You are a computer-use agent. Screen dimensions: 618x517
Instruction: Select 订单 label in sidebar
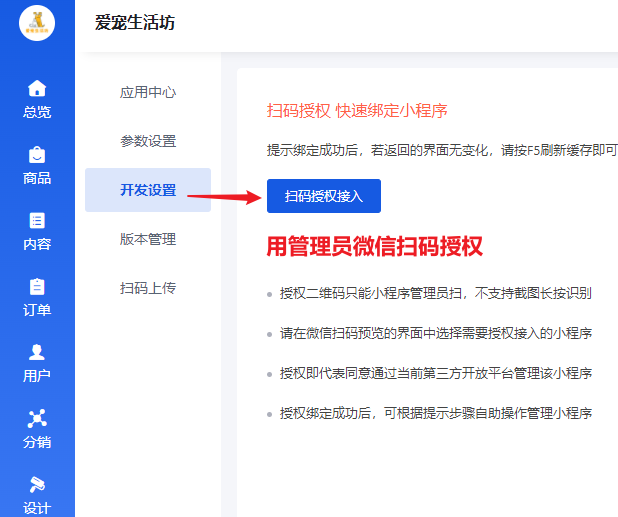[x=37, y=310]
